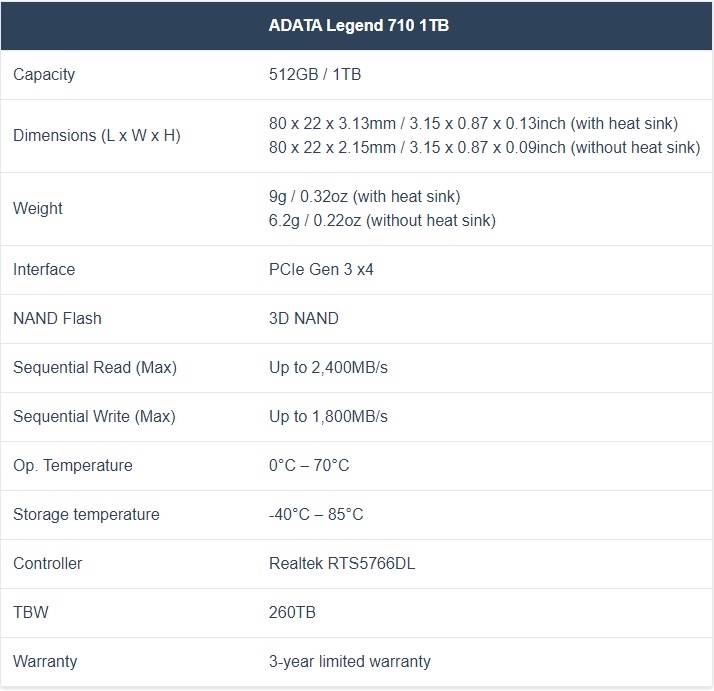Viewport: 714px width, 691px height.
Task: Click the 260TB TBW value
Action: coord(292,612)
